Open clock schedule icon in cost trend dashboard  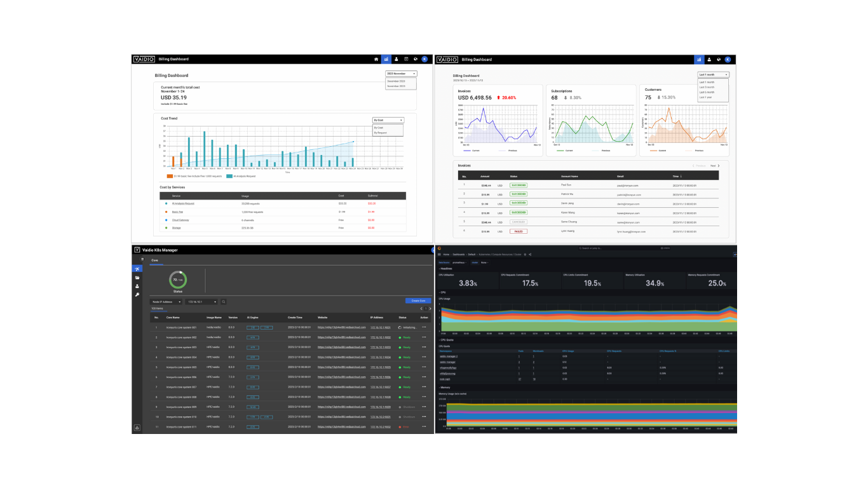pos(406,59)
